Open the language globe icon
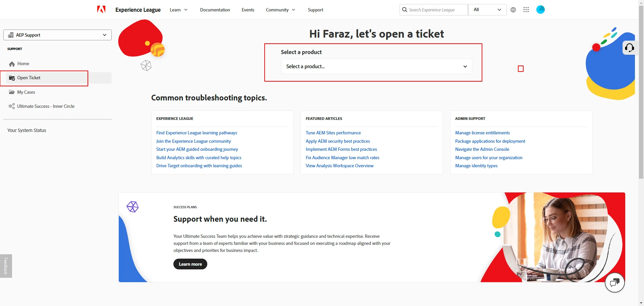 513,10
